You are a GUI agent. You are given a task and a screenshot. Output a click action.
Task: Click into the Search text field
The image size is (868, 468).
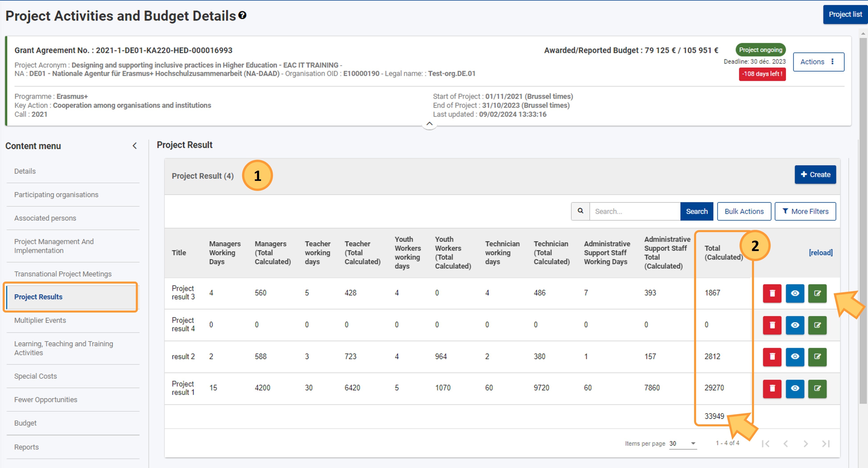tap(635, 211)
